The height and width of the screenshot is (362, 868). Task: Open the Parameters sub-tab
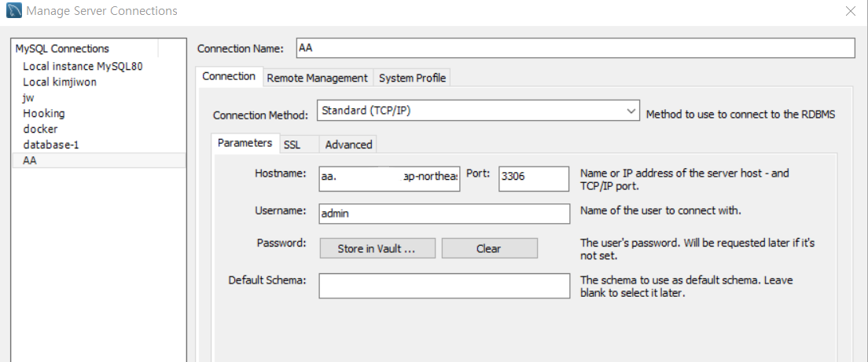point(245,143)
